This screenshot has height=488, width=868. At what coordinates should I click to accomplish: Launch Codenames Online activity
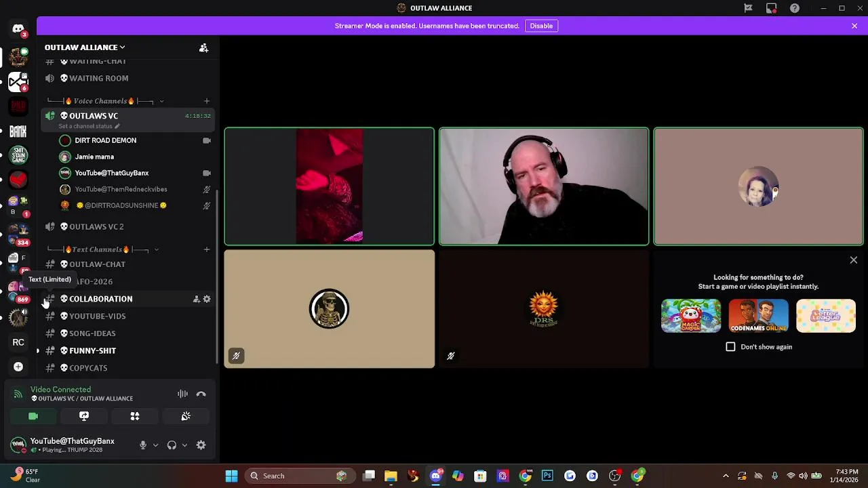(x=758, y=316)
